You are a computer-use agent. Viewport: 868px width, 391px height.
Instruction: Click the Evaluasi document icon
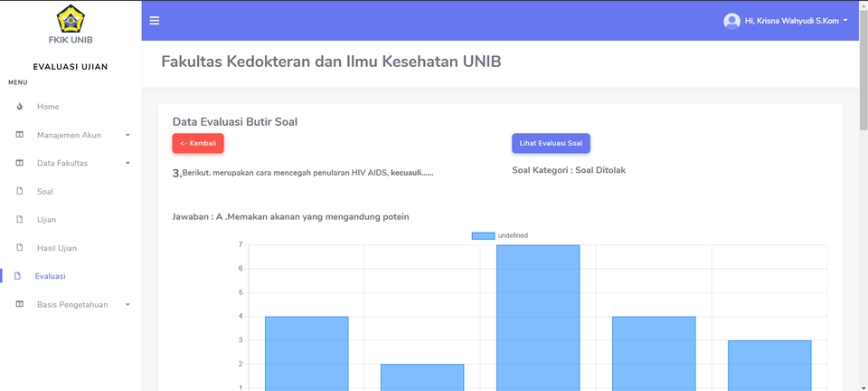coord(17,276)
